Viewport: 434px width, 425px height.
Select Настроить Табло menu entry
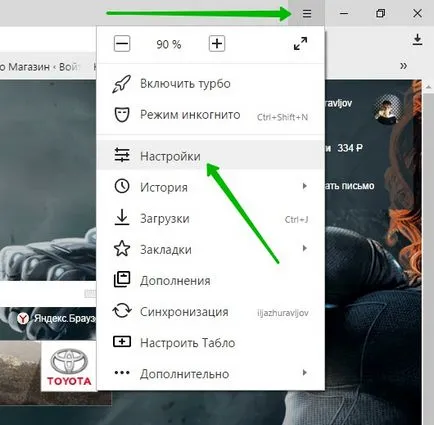tap(210, 343)
